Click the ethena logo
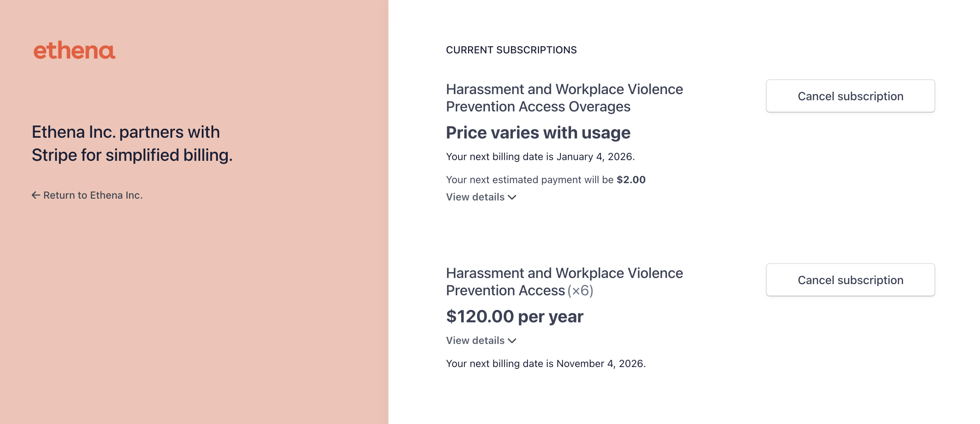 tap(75, 50)
